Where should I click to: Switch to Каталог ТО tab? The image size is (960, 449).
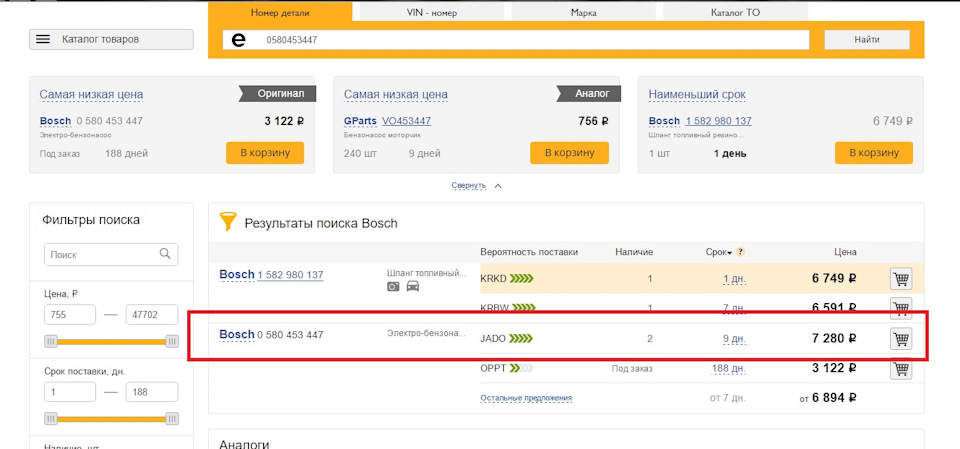click(x=735, y=12)
